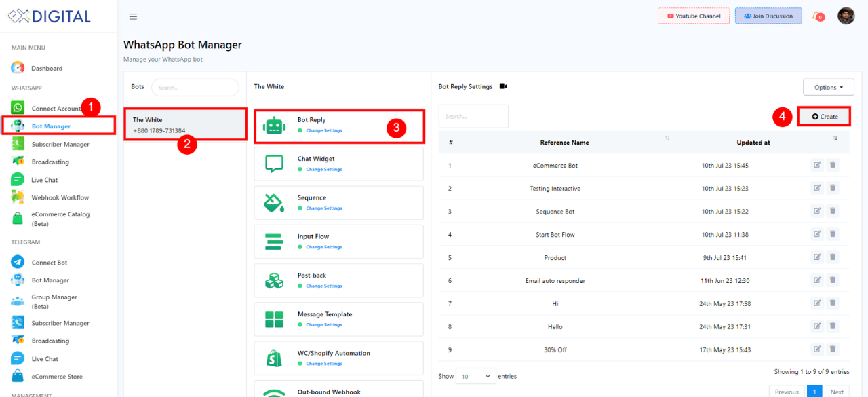This screenshot has width=868, height=397.
Task: Open Telegram Group Manager (Beta)
Action: click(x=54, y=301)
